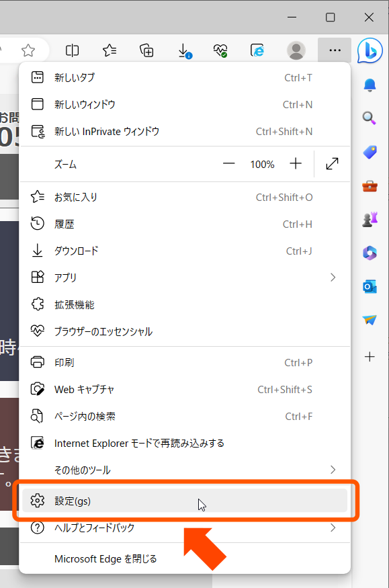Open the profile avatar icon
The image size is (389, 588).
pyautogui.click(x=296, y=50)
